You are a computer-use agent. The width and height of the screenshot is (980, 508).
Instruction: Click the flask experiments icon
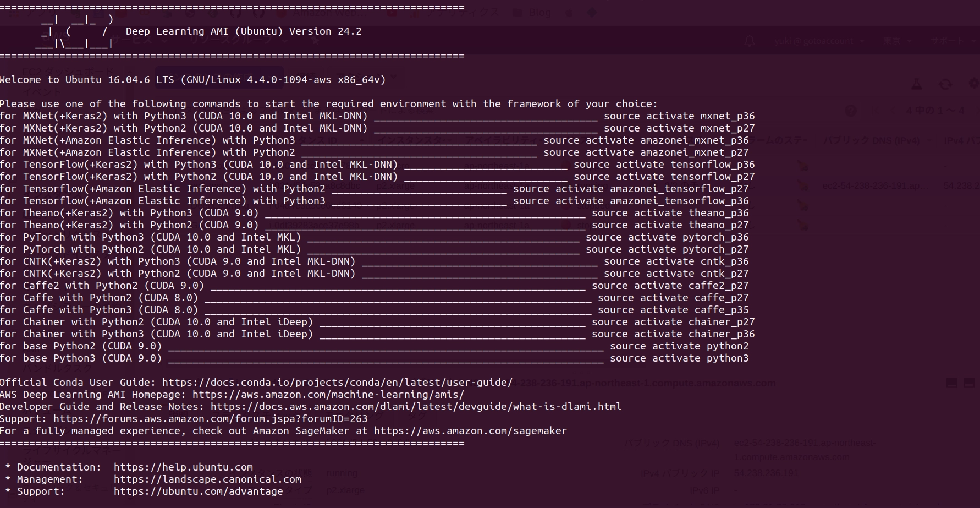coord(917,84)
